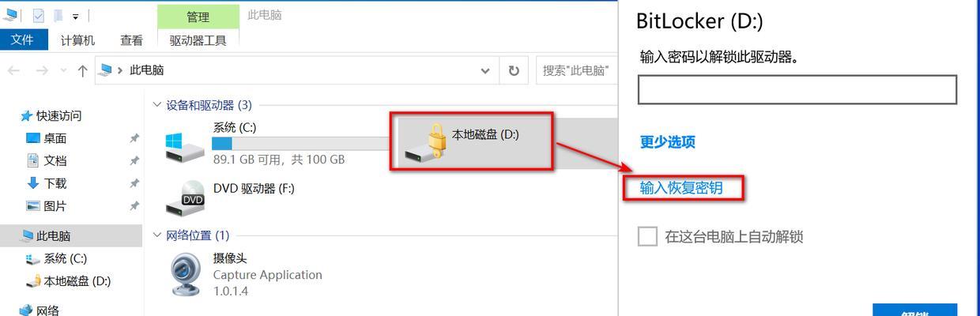Image resolution: width=980 pixels, height=316 pixels.
Task: Go up one folder level arrow
Action: coord(82,70)
